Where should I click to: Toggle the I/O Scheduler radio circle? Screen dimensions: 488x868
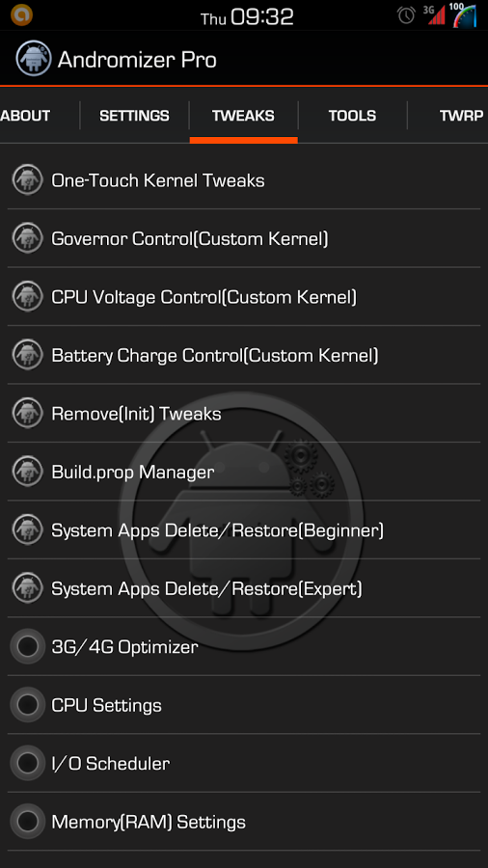(28, 763)
